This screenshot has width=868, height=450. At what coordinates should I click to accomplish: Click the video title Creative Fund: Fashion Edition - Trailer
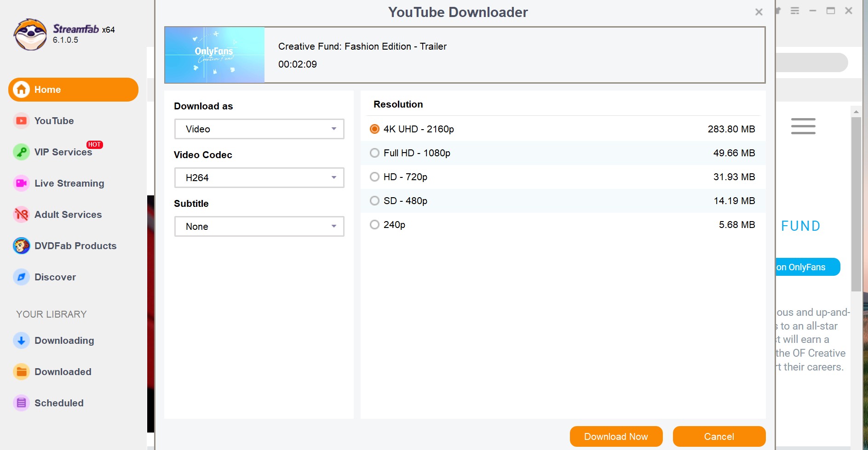[x=362, y=46]
